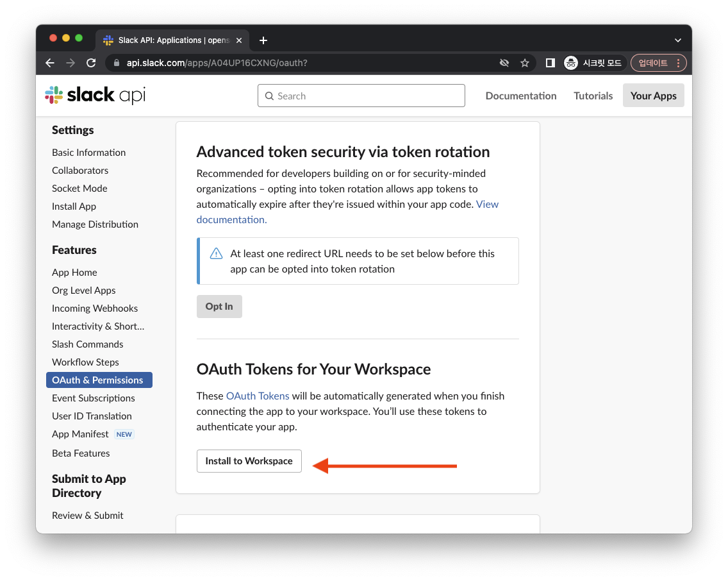Open Slash Commands
Screen dimensions: 728x581
click(x=87, y=344)
